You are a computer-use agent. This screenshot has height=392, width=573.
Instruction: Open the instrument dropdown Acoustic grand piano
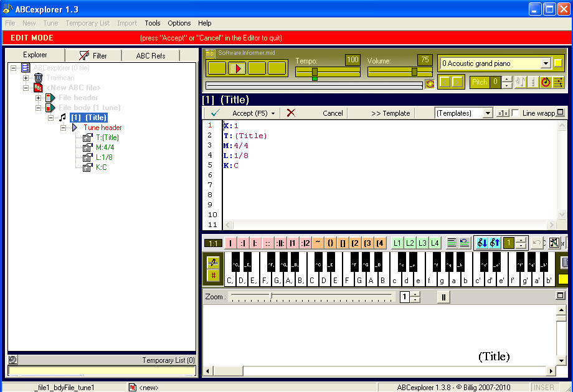pos(546,63)
